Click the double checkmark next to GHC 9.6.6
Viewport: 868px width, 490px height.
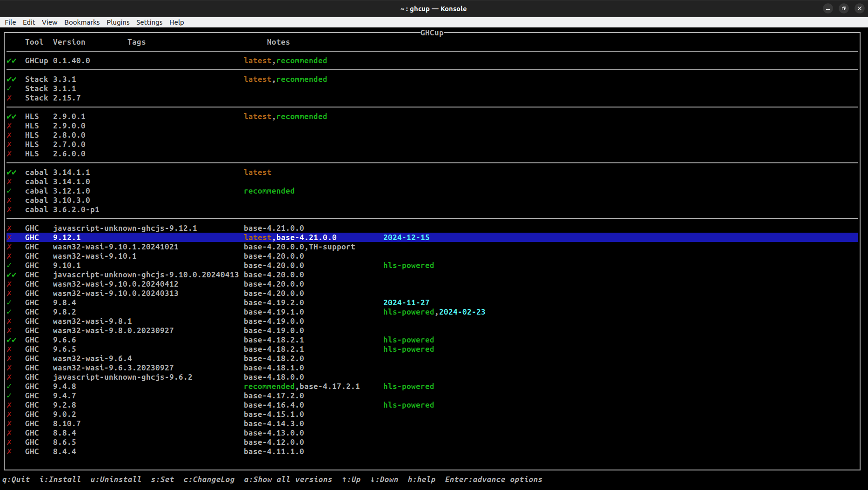[x=11, y=340]
